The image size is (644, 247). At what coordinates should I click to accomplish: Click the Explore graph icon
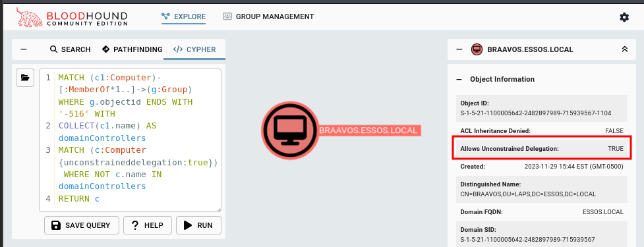click(166, 16)
